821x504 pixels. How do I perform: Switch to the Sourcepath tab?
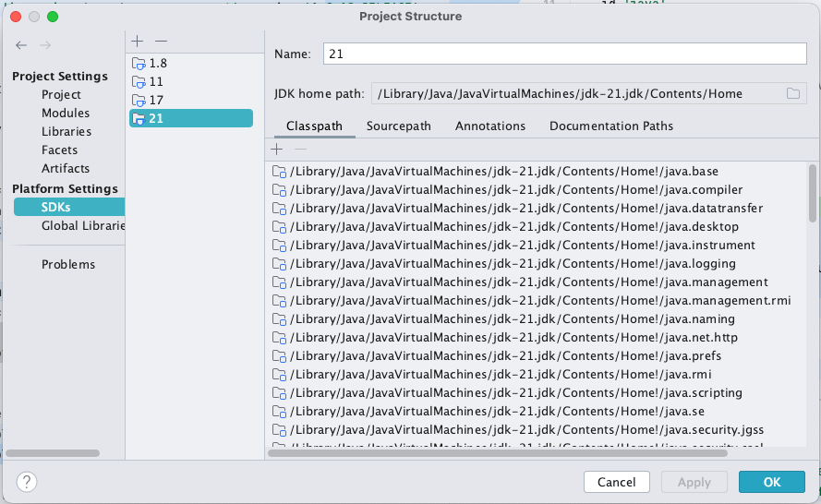(x=398, y=126)
